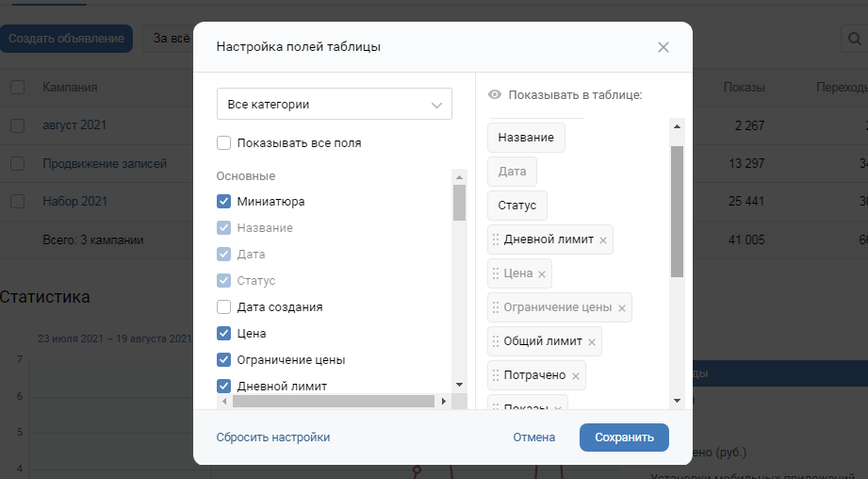Viewport: 868px width, 479px height.
Task: Click the Сохранить button
Action: click(x=625, y=438)
